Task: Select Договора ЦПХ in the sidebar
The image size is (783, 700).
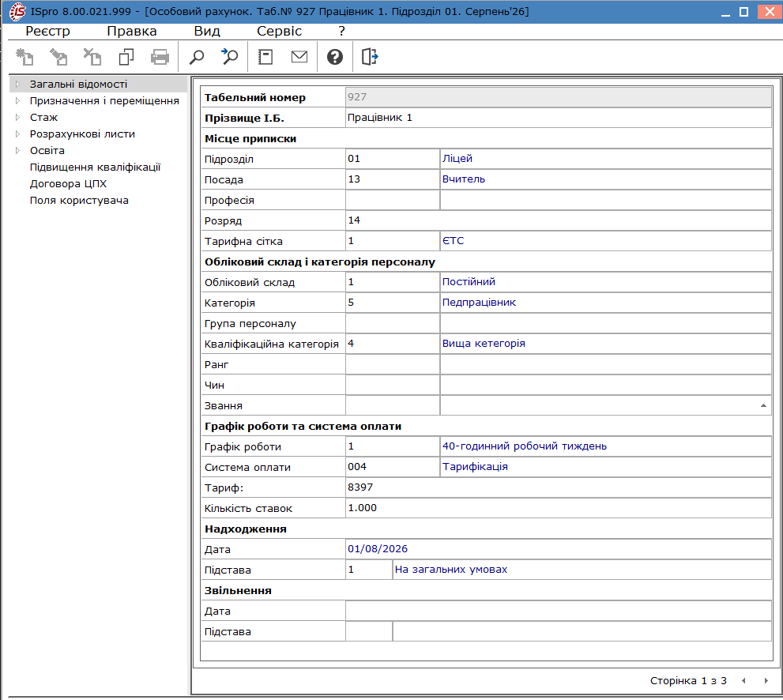Action: pos(69,184)
